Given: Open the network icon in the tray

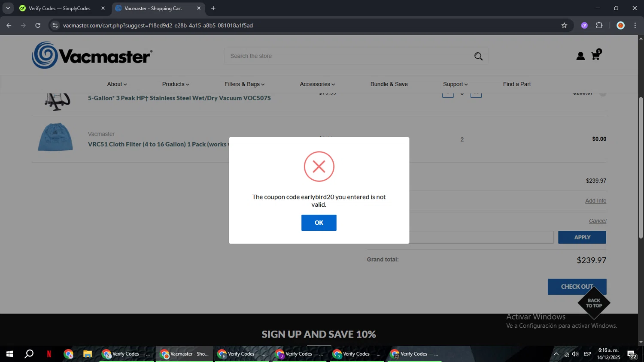Looking at the screenshot, I should point(566,354).
